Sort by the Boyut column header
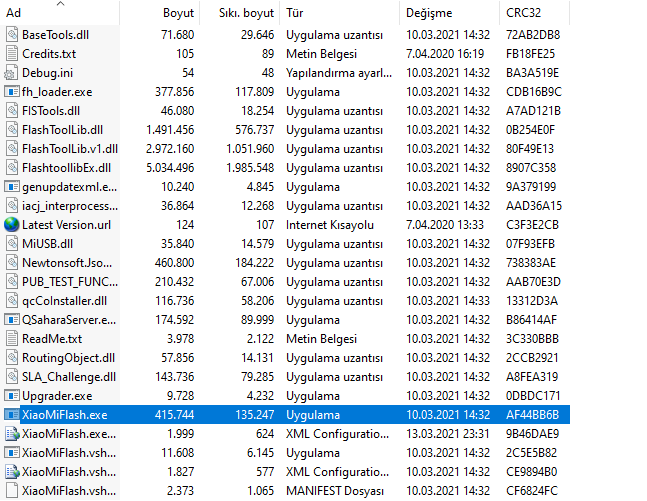Viewport: 647px width, 501px height. point(160,12)
